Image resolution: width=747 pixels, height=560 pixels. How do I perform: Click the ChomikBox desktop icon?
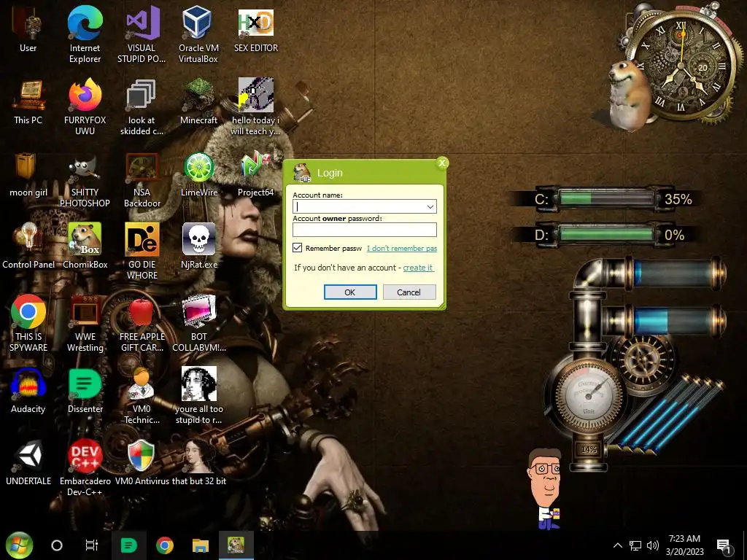(x=85, y=246)
